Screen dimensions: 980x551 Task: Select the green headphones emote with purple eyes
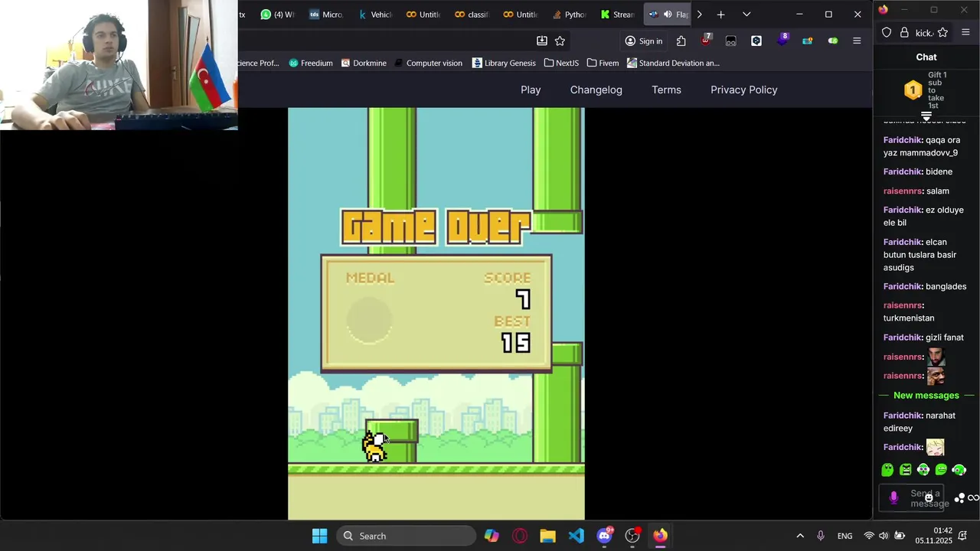[x=923, y=470]
